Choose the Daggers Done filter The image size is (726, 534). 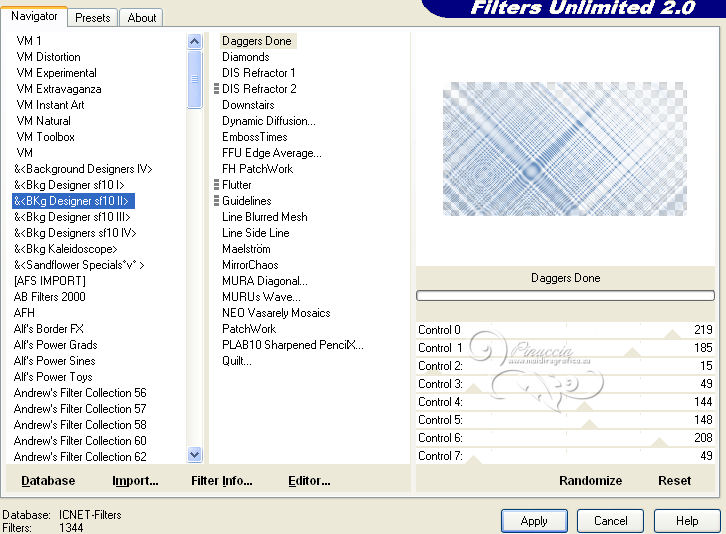[x=257, y=41]
